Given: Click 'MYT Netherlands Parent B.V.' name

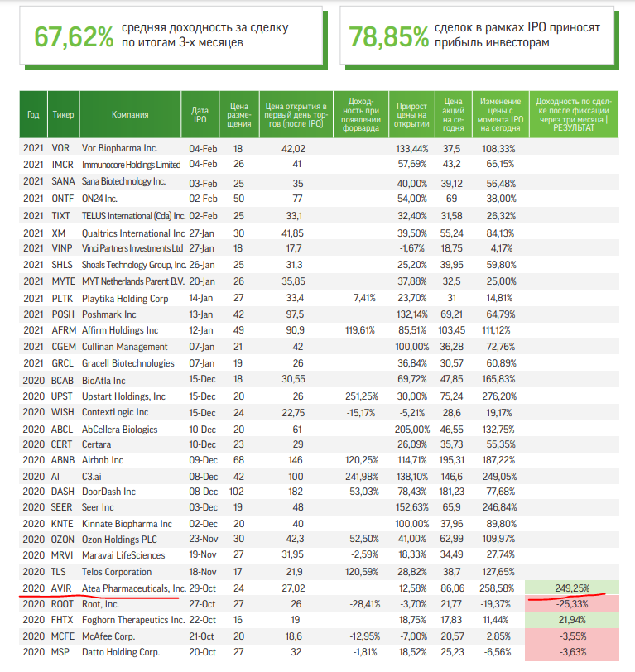Looking at the screenshot, I should pos(133,281).
